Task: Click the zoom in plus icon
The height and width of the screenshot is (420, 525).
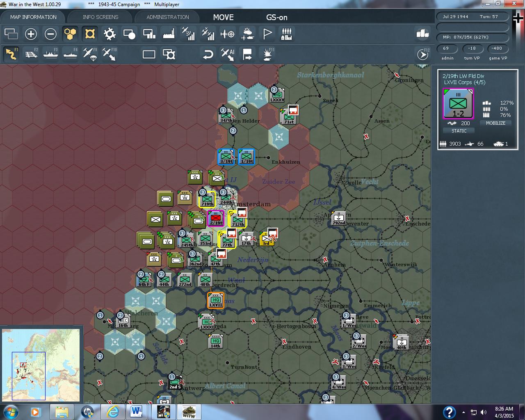Action: coord(31,34)
